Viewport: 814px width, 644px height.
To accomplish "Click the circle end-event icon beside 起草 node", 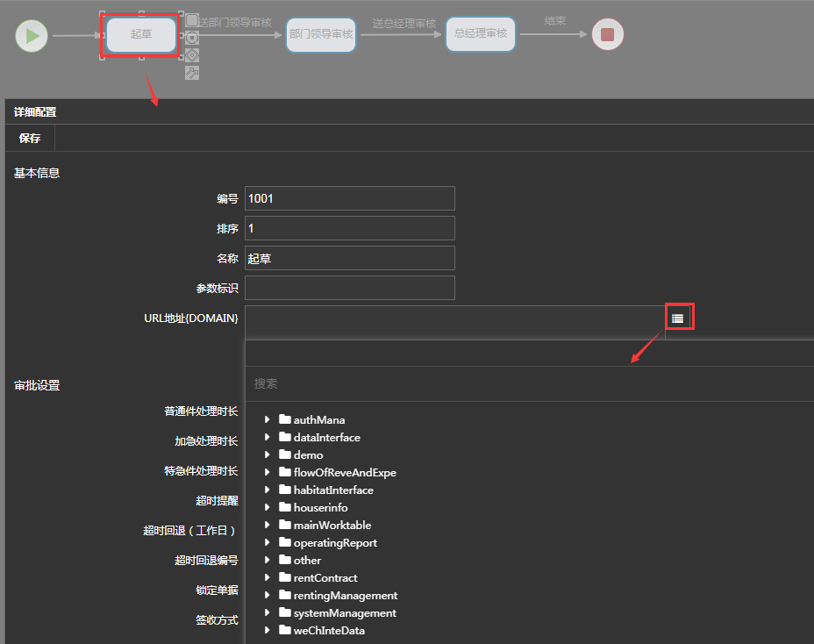I will click(x=192, y=38).
